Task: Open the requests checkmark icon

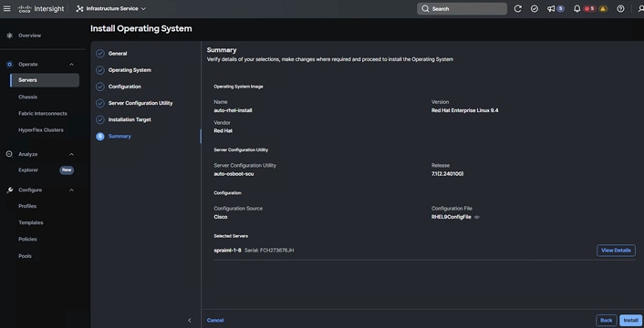Action: [x=535, y=8]
